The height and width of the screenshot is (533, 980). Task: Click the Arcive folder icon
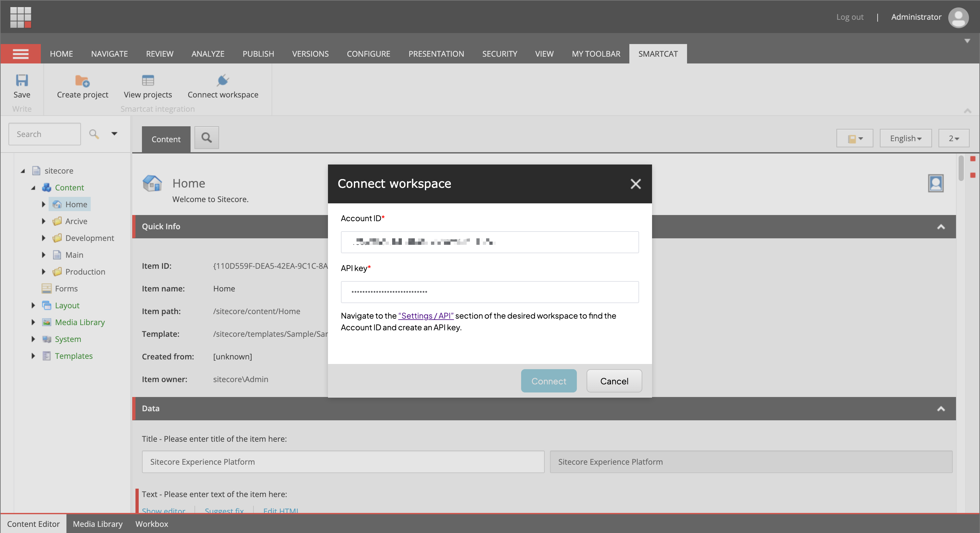(x=57, y=221)
